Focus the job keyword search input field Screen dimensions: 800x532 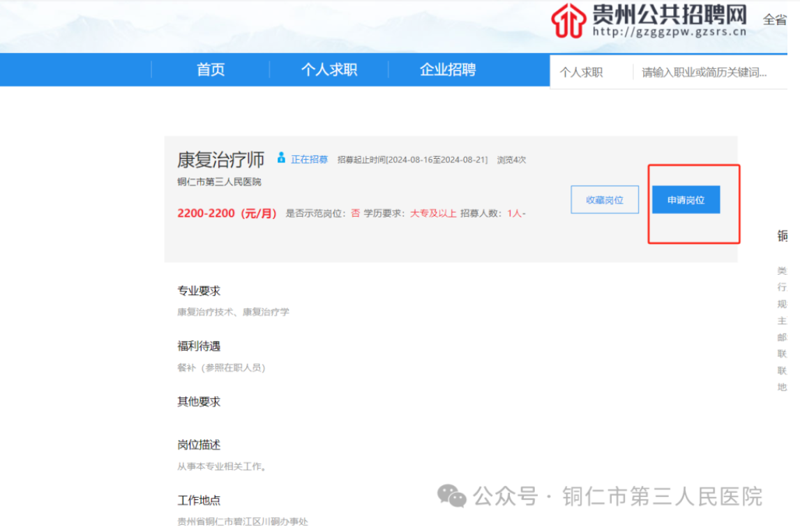tap(704, 73)
